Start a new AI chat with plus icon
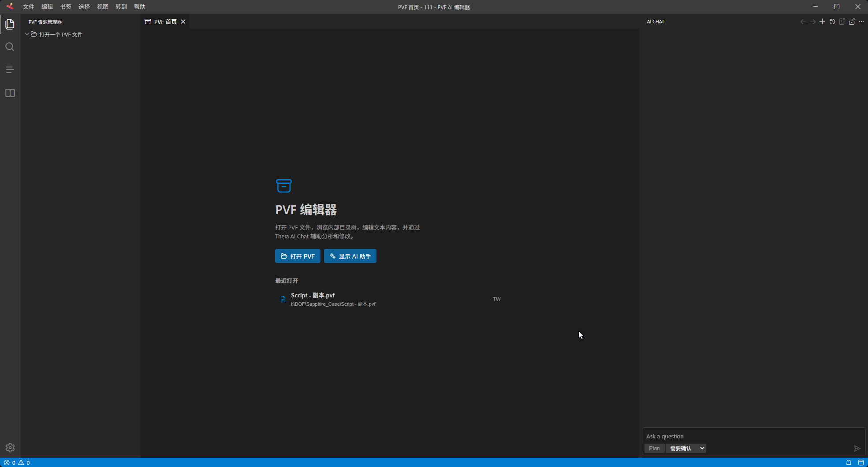This screenshot has height=467, width=868. [822, 22]
